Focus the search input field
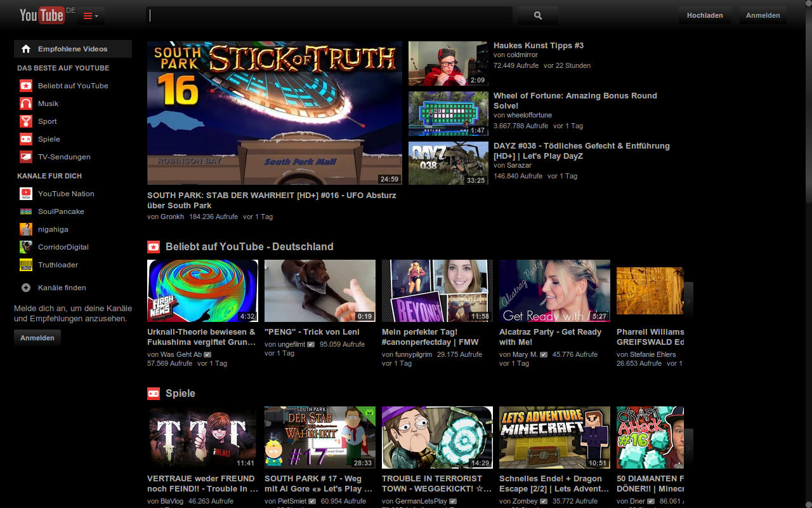The image size is (812, 508). 329,15
